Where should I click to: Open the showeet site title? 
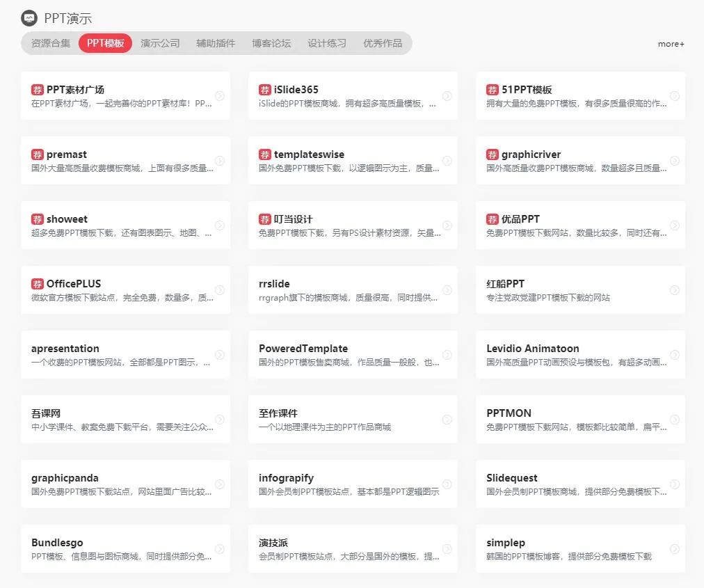pyautogui.click(x=67, y=218)
